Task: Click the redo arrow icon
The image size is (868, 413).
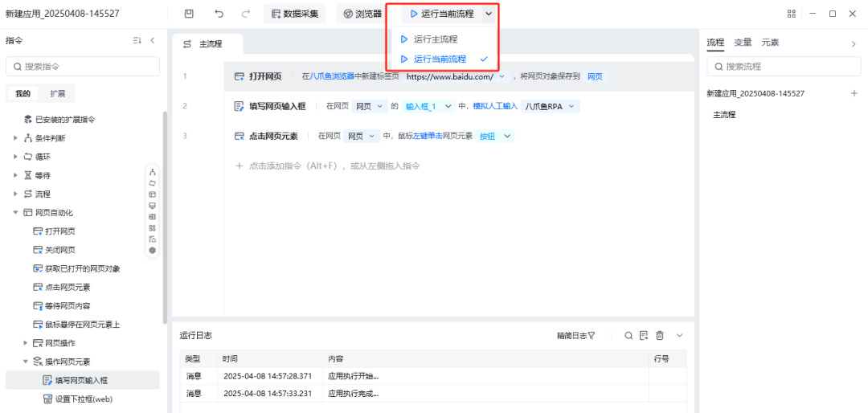Action: coord(246,14)
